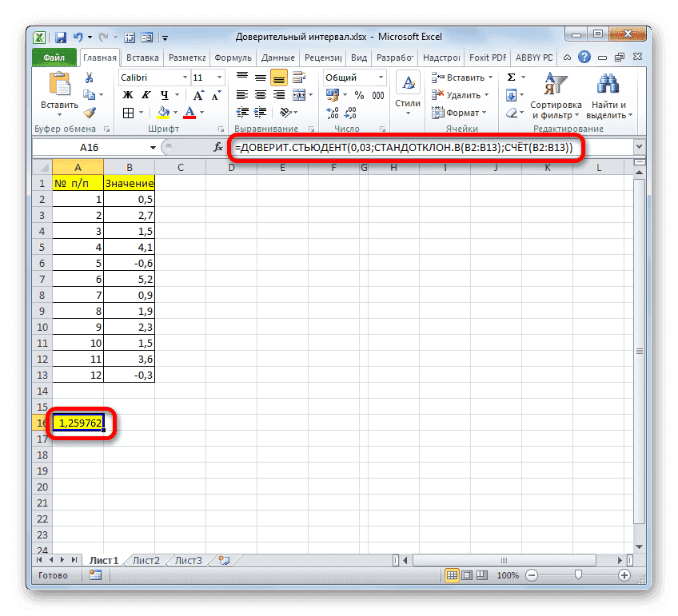Screen dimensions: 678x616
Task: Click the AutoSum sigma icon
Action: (x=510, y=77)
